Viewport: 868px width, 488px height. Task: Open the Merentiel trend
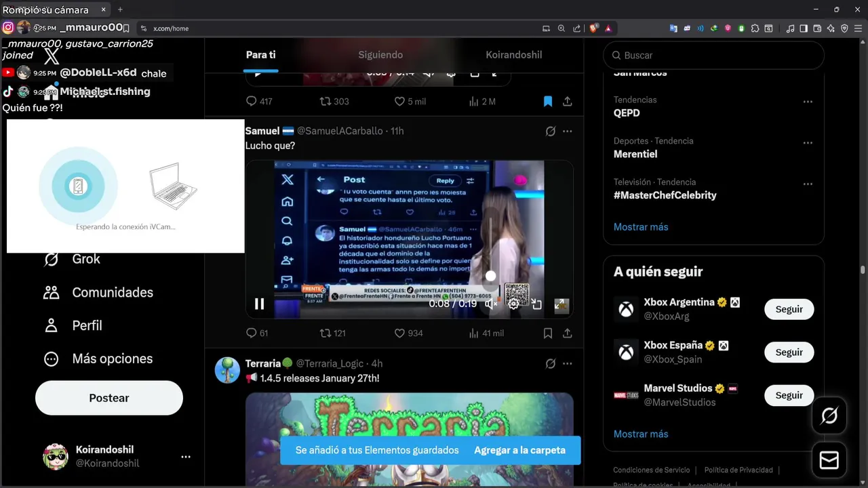(x=635, y=154)
